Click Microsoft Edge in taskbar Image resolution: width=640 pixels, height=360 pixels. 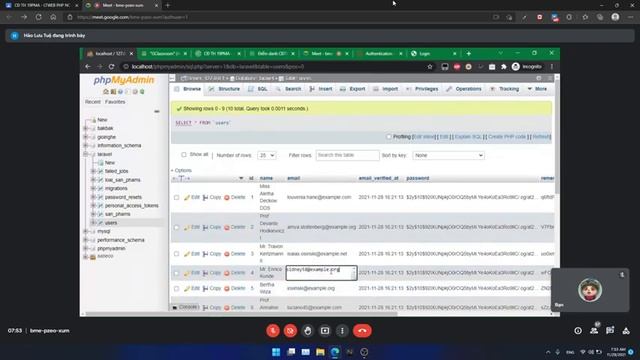(335, 352)
